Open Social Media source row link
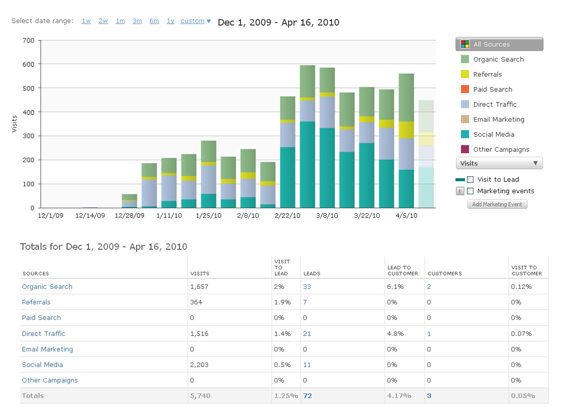Screen dimensions: 587x412 [42, 364]
